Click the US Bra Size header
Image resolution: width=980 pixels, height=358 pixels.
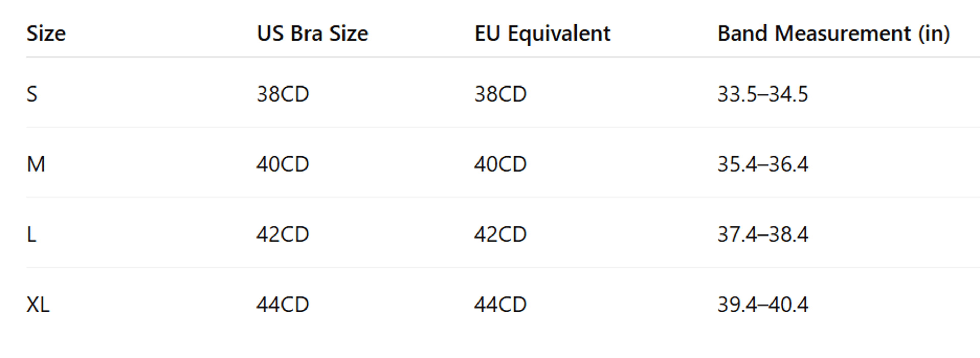point(312,33)
